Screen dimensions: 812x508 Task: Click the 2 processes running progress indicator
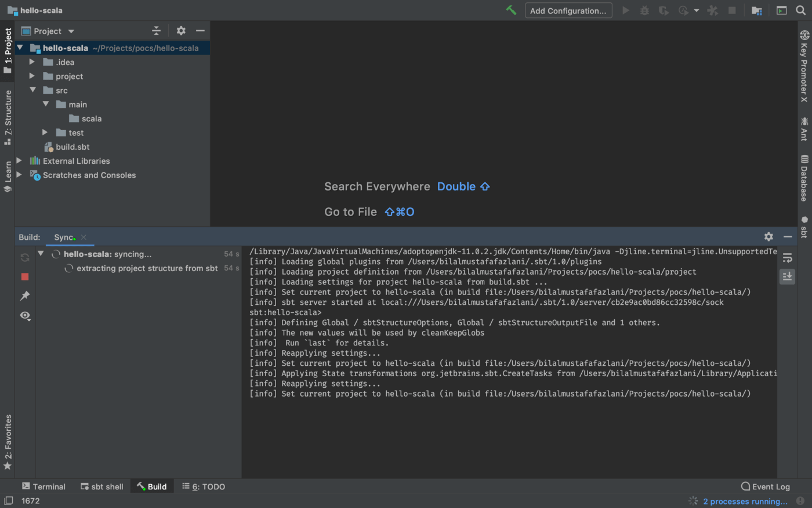pyautogui.click(x=745, y=501)
